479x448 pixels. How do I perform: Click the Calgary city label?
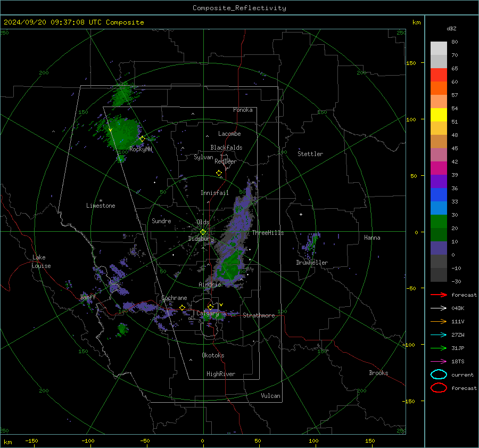(x=208, y=313)
